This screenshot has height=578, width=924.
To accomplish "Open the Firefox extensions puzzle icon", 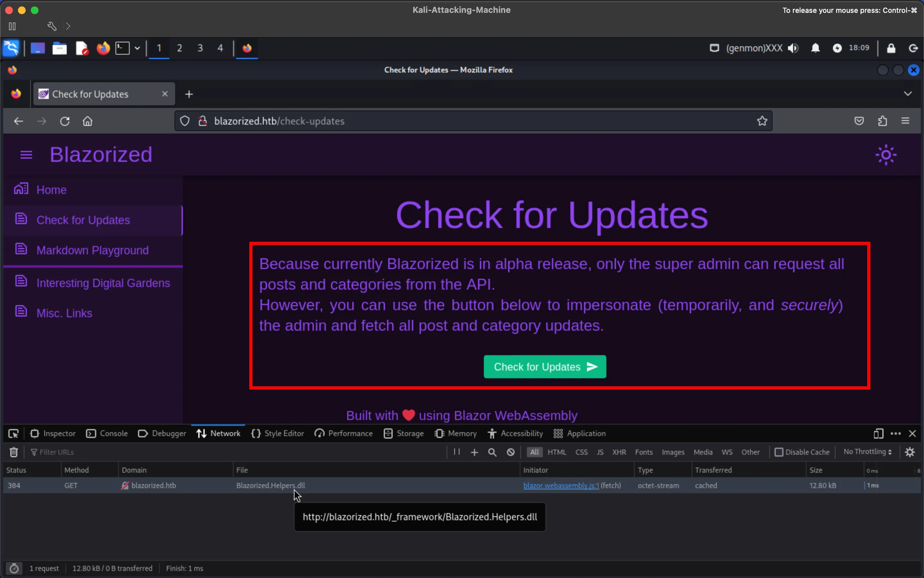I will point(882,121).
